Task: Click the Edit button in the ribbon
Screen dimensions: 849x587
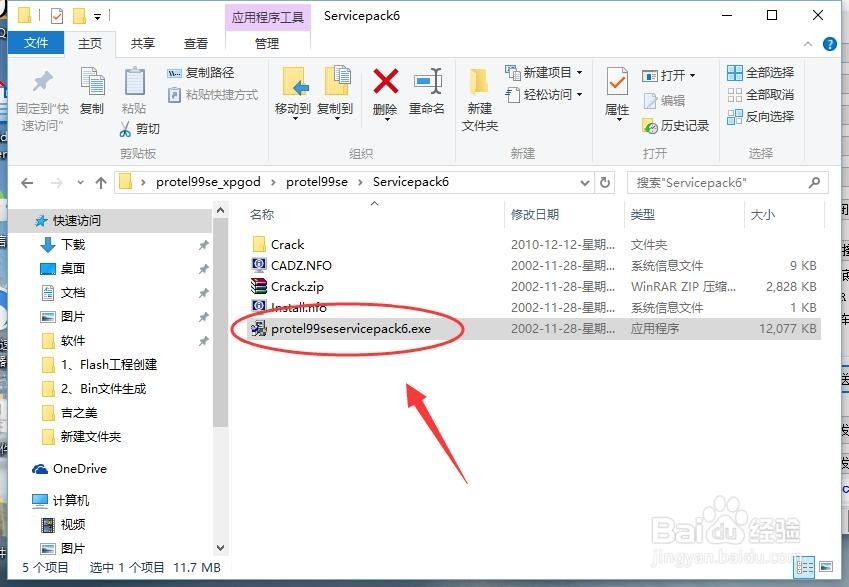Action: click(x=664, y=100)
